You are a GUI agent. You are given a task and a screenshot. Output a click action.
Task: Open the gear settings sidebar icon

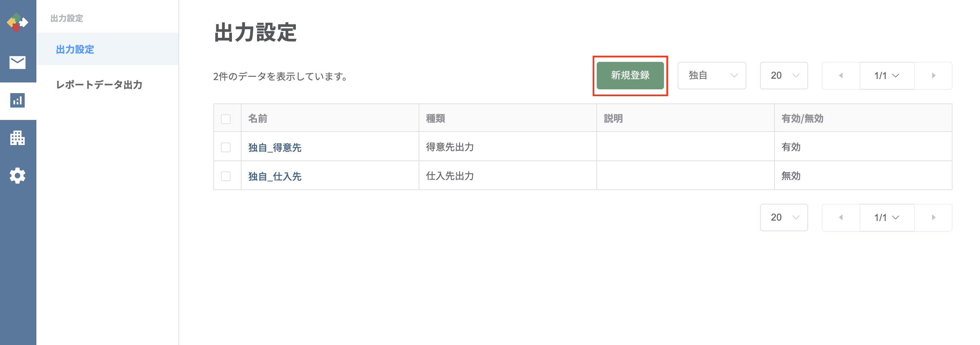pos(17,176)
